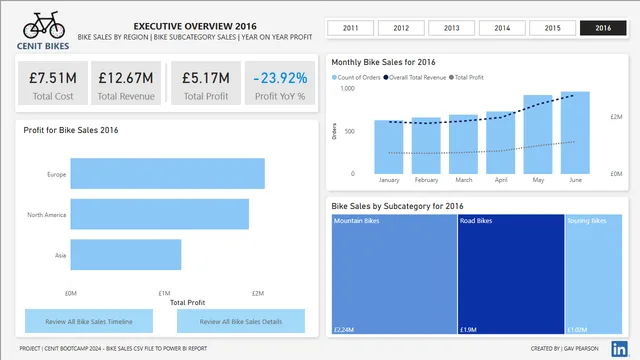Click the -23.92% Profit YoY card
640x360 pixels.
[280, 83]
